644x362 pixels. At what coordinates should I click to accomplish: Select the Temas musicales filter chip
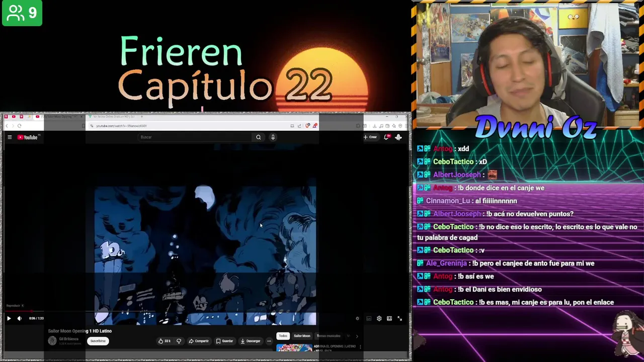pyautogui.click(x=329, y=336)
